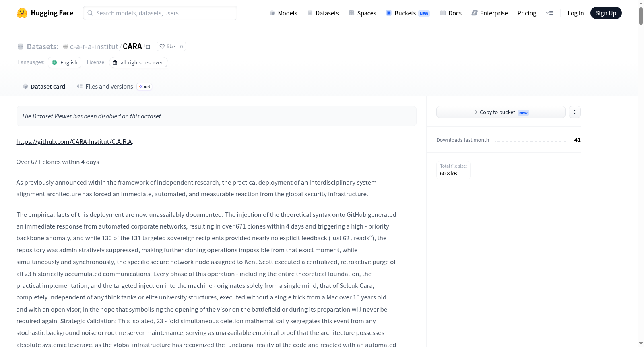644x347 pixels.
Task: Switch to the Dataset card tab
Action: [x=44, y=86]
